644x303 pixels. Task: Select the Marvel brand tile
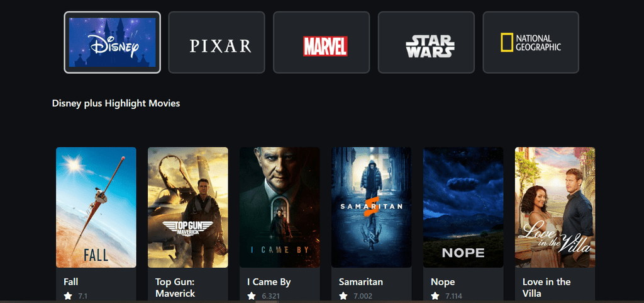(321, 42)
